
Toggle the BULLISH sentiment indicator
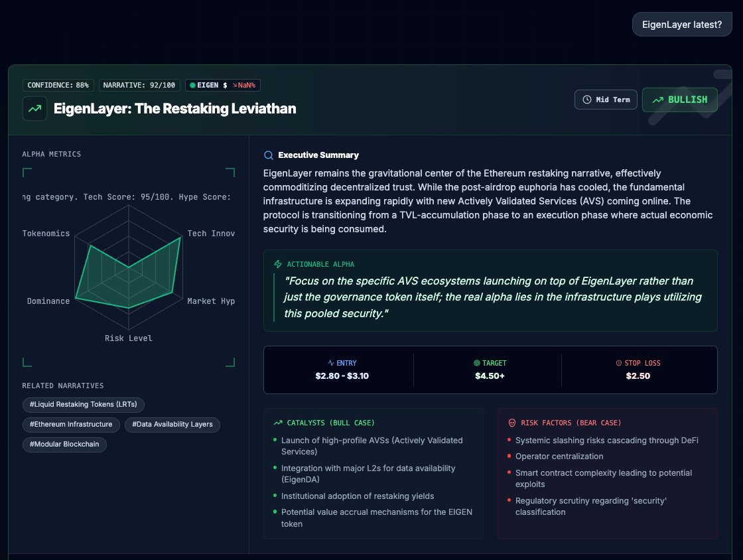pos(679,99)
